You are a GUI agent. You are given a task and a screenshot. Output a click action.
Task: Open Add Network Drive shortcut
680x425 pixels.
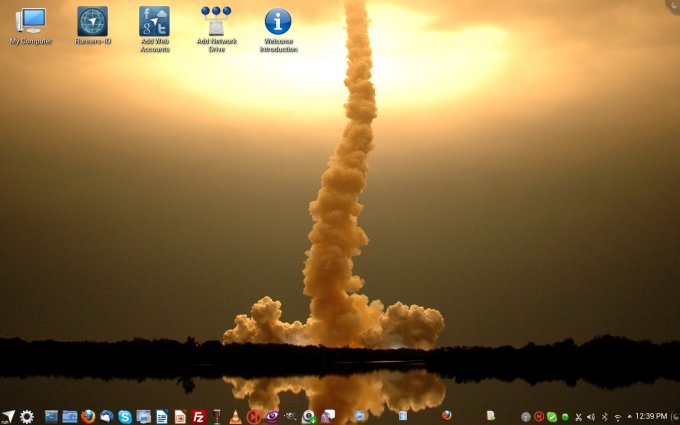[216, 22]
